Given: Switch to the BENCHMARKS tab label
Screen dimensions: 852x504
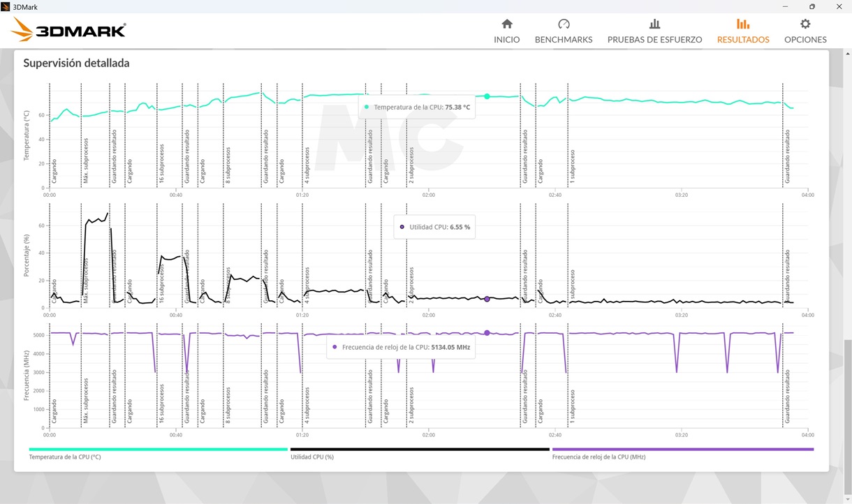Looking at the screenshot, I should coord(564,40).
